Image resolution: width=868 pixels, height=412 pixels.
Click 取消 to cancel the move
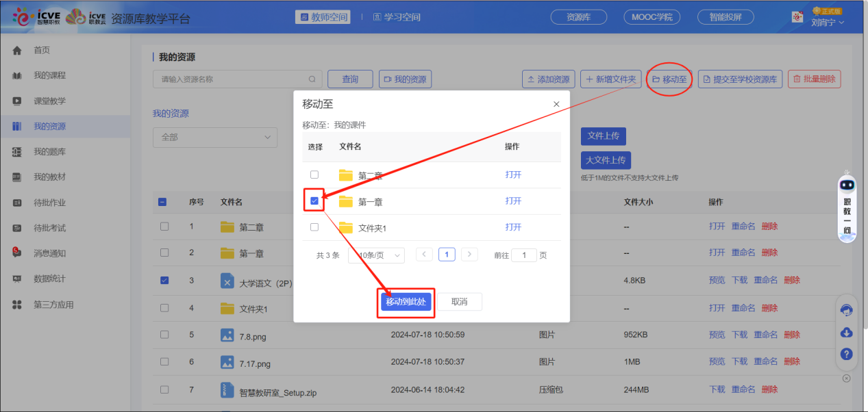pyautogui.click(x=459, y=302)
